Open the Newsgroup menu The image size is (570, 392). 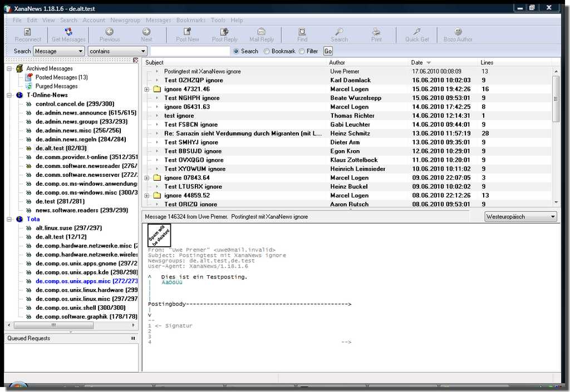pos(125,20)
